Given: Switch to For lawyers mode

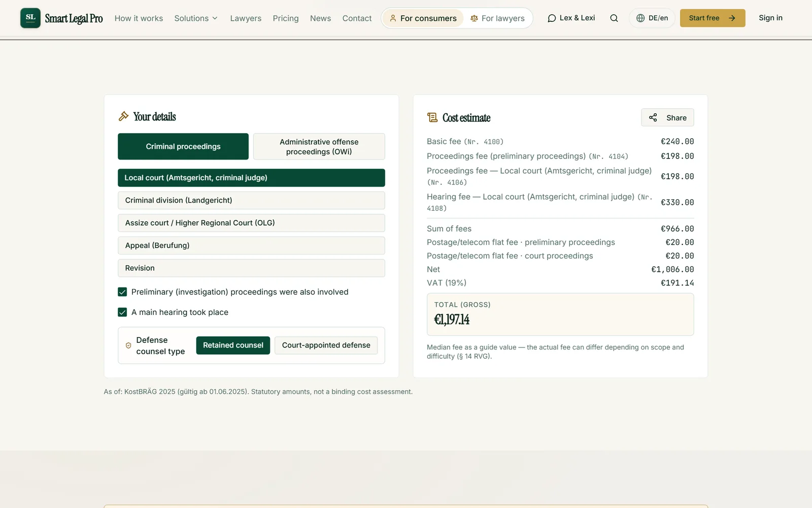Looking at the screenshot, I should click(497, 18).
